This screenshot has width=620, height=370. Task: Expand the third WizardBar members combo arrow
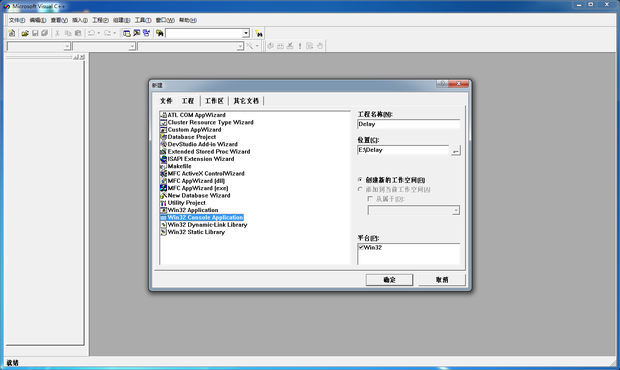click(240, 47)
